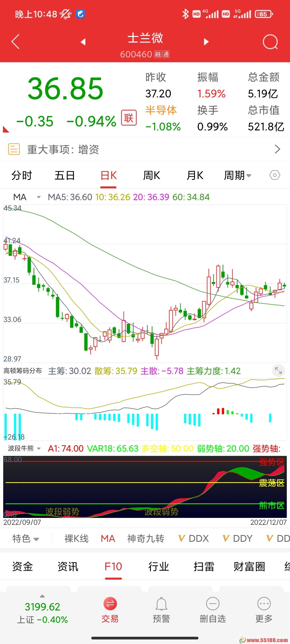Toggle the 裸K线 chart mode
The height and width of the screenshot is (644, 290).
[x=77, y=539]
